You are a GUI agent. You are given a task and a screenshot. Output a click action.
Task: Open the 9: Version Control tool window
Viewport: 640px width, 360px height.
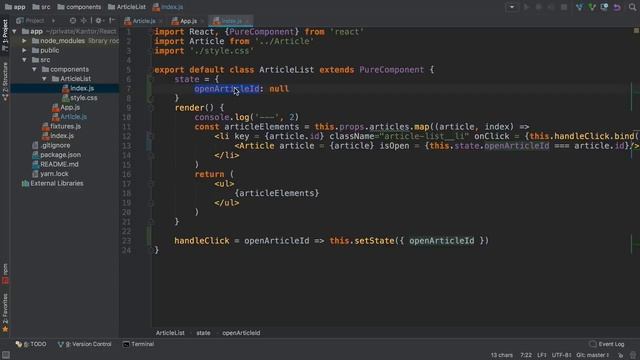tap(84, 344)
